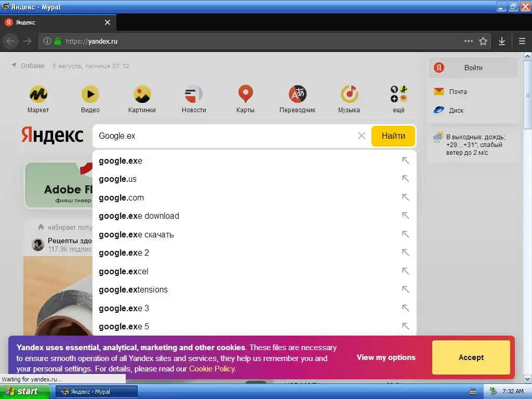This screenshot has height=399, width=532.
Task: Go back with browser back arrow
Action: tap(10, 42)
